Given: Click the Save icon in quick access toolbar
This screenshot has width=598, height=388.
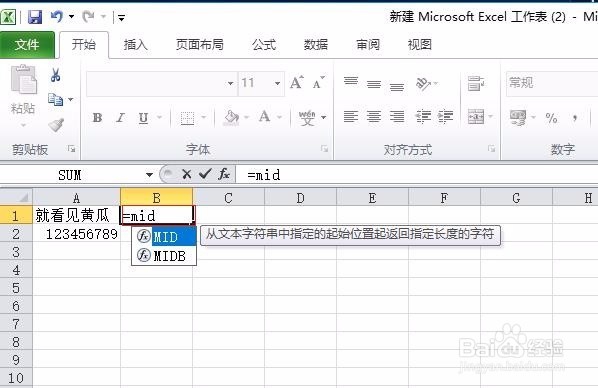Looking at the screenshot, I should click(x=35, y=17).
